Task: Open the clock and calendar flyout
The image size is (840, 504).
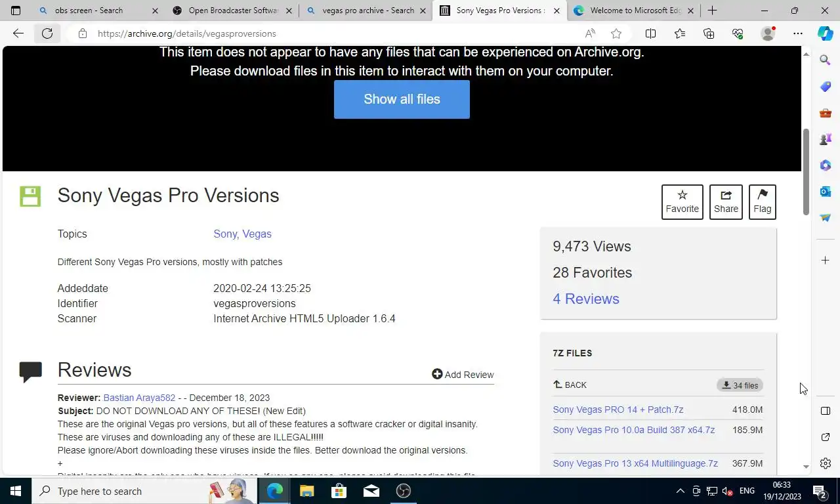Action: coord(782,491)
